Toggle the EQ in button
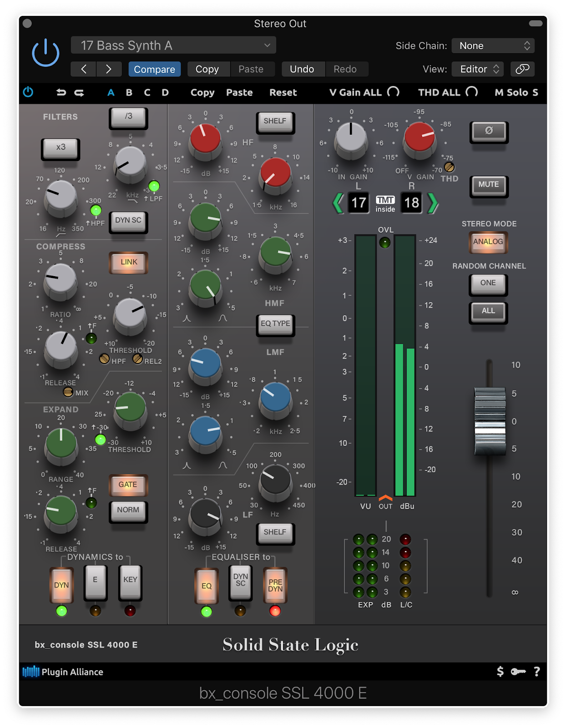566x728 pixels. coord(207,586)
